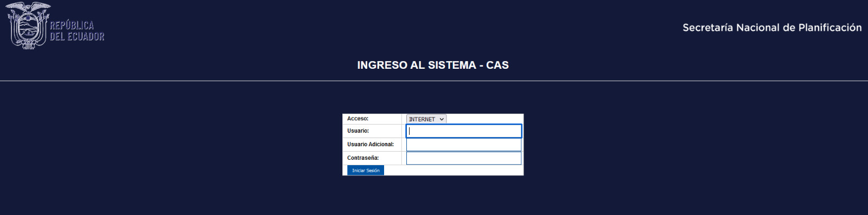Viewport: 868px width, 215px height.
Task: Select the Usuario Adicional text box
Action: pyautogui.click(x=464, y=145)
